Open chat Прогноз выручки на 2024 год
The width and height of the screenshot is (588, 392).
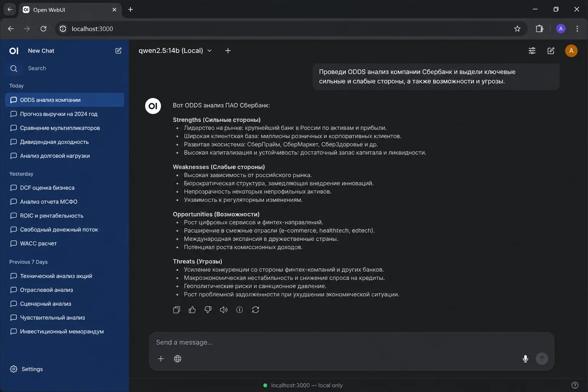(x=65, y=114)
